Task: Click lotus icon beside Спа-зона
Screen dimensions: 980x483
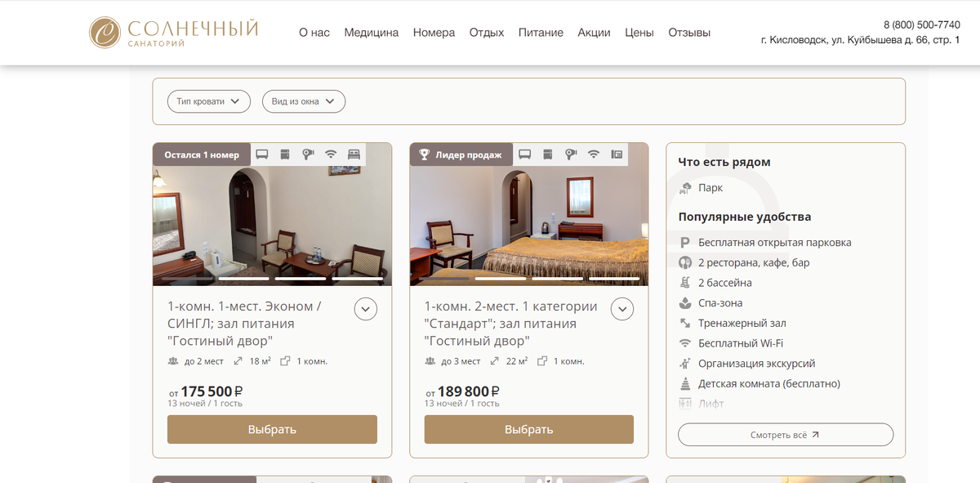Action: tap(685, 303)
